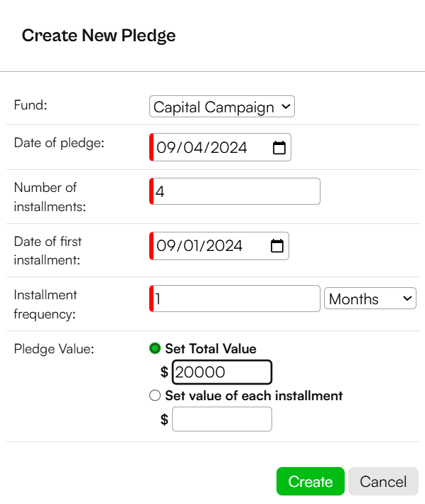This screenshot has height=504, width=425.
Task: Focus the Installment frequency number field
Action: (235, 299)
